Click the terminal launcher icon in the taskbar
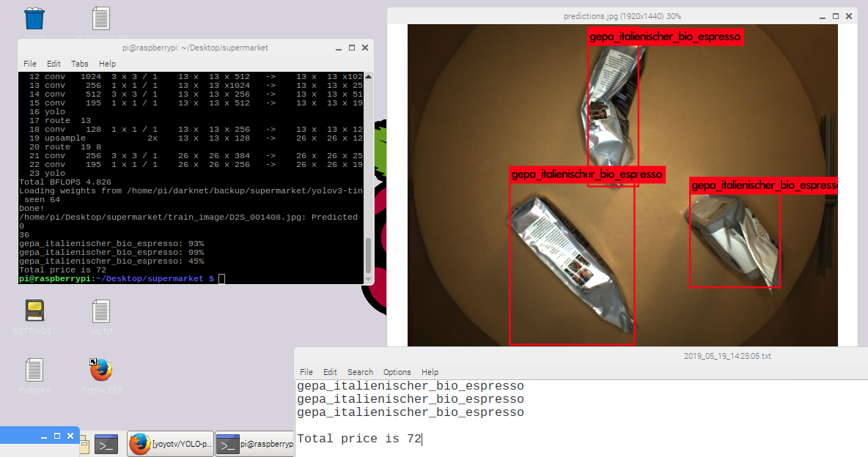 point(106,445)
